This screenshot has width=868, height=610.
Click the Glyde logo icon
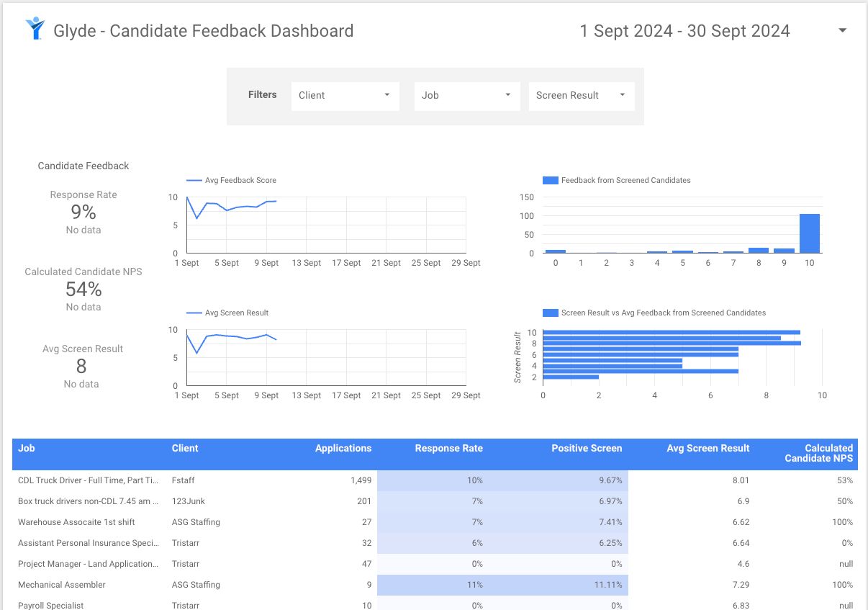pos(34,29)
